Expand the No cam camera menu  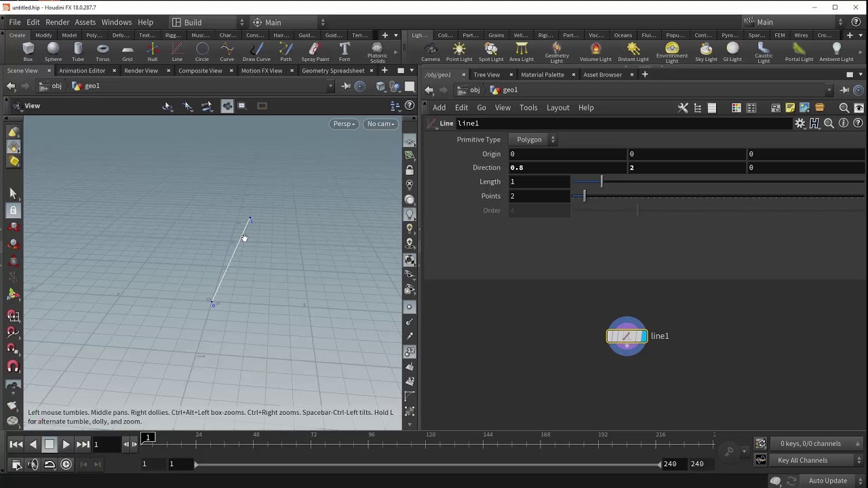tap(380, 124)
